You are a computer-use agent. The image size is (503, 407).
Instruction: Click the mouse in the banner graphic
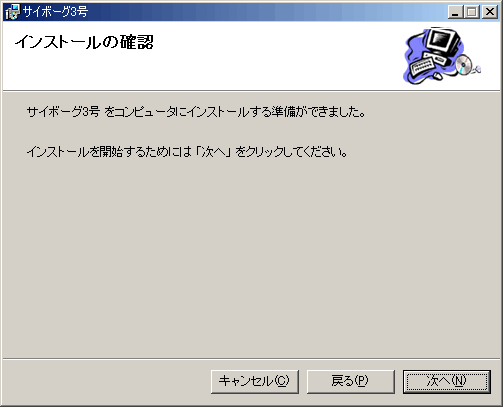[437, 76]
